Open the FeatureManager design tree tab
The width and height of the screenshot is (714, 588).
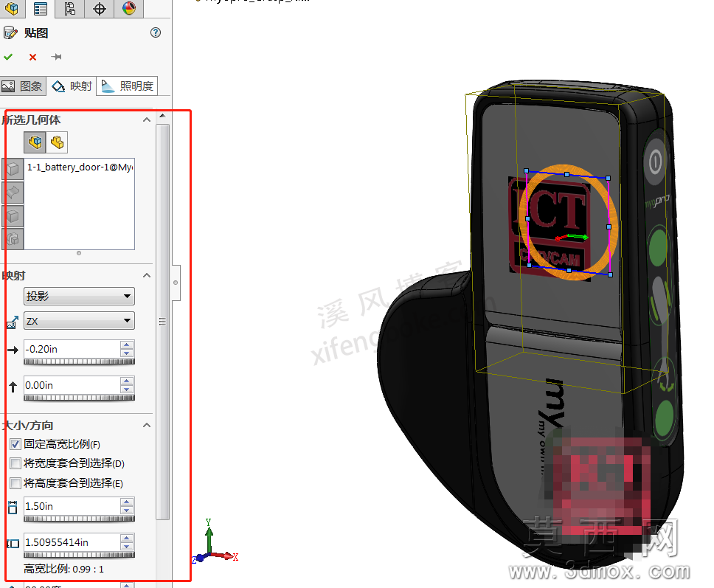click(x=12, y=8)
